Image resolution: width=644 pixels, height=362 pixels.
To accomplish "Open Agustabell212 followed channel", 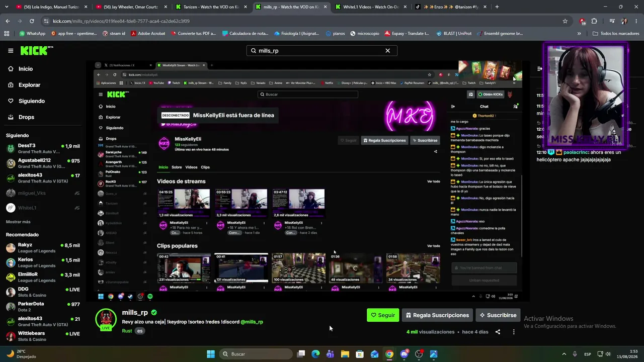I will 43,163.
